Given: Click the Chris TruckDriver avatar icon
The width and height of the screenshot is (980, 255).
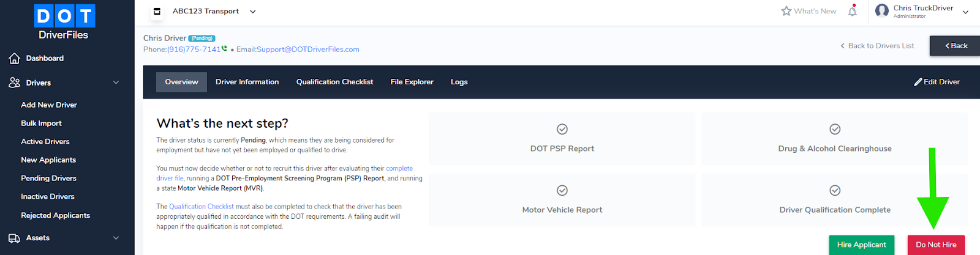Looking at the screenshot, I should click(882, 11).
